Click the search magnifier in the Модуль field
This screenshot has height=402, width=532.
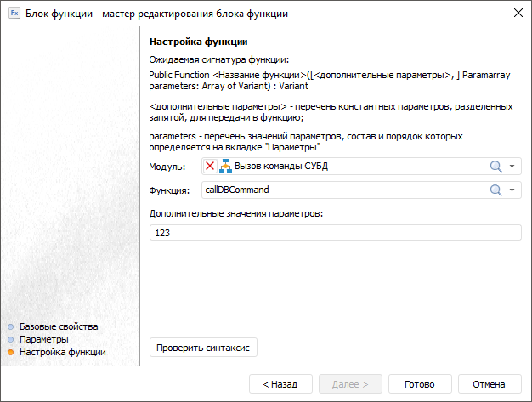click(496, 166)
